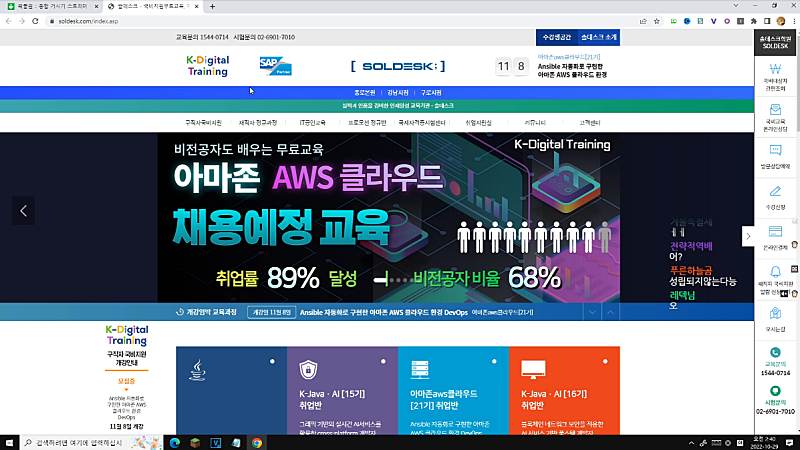Select the 구로지점 branch link
The image size is (800, 450).
(431, 92)
